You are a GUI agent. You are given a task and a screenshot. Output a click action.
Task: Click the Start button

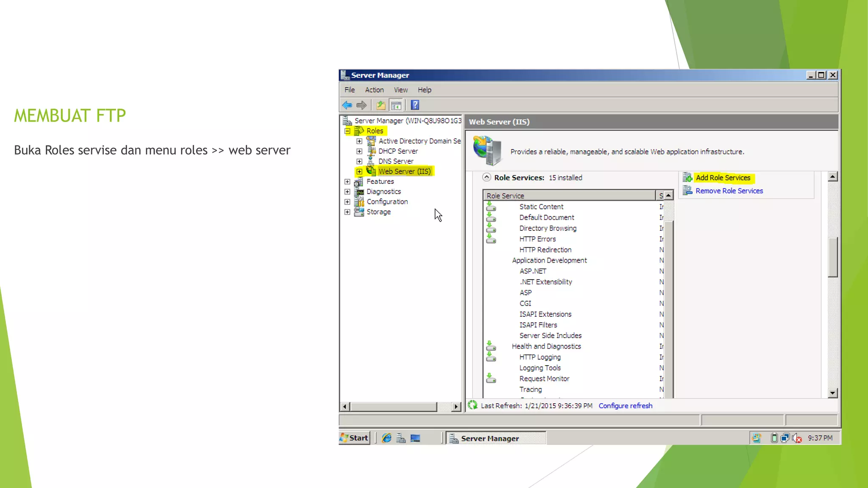[x=355, y=438]
